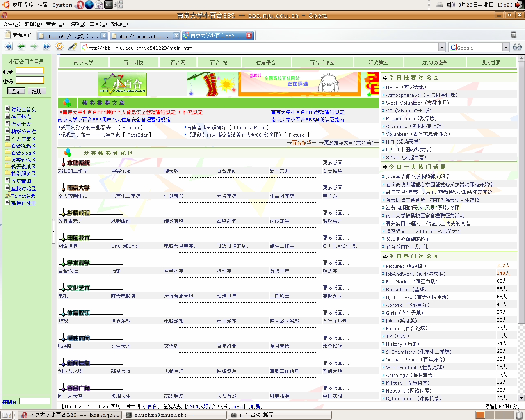Launch the globe web browser panel icon

89,5
